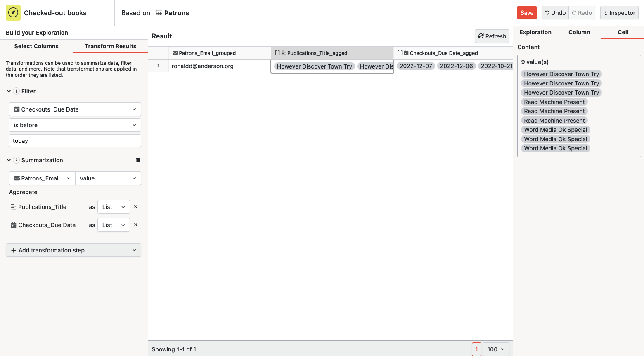Select the 2022-12-07 due date pill

point(416,66)
